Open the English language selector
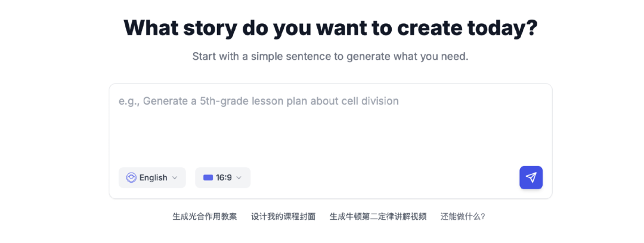The height and width of the screenshot is (243, 644). click(152, 177)
